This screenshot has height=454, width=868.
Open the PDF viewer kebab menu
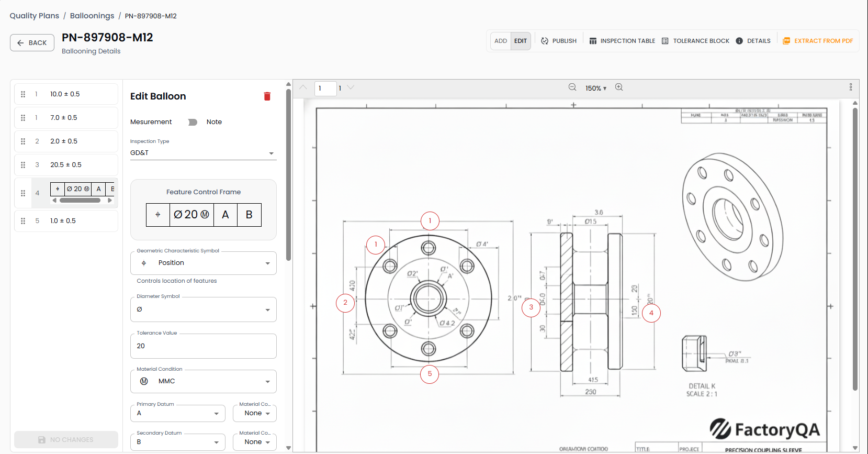pyautogui.click(x=850, y=87)
